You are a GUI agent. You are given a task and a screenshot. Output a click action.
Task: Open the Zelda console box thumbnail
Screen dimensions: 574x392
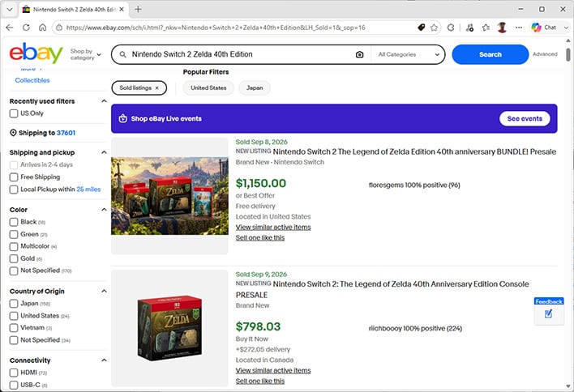(169, 328)
